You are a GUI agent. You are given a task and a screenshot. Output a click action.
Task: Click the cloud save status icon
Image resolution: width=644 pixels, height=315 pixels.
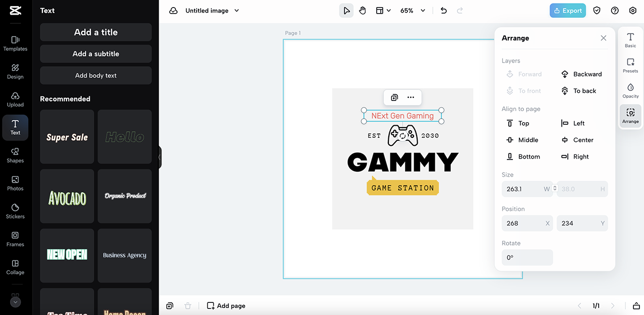click(173, 11)
